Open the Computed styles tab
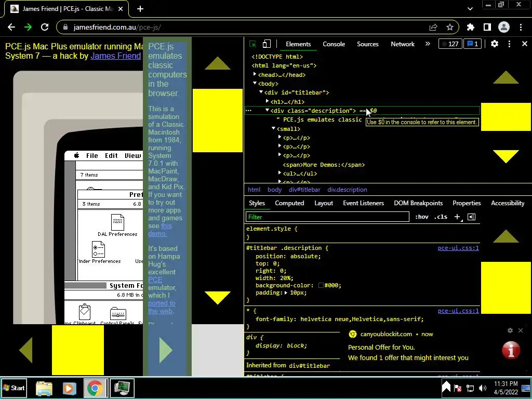The image size is (532, 399). [x=289, y=203]
